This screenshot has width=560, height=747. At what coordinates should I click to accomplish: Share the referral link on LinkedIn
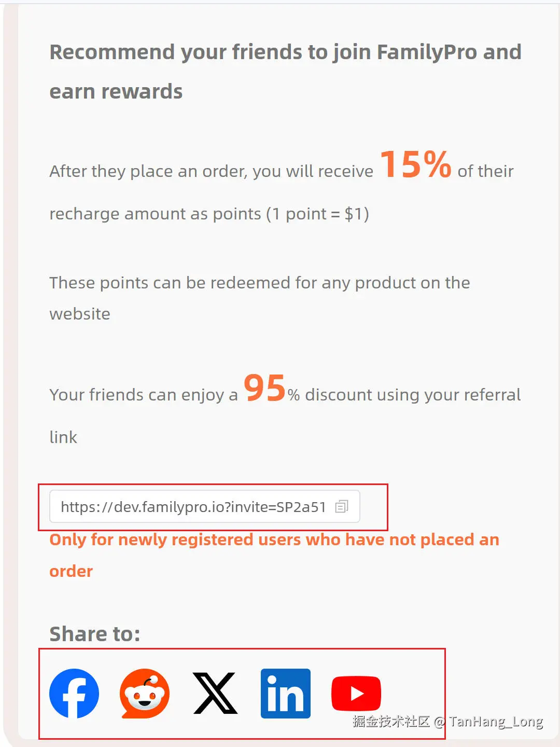coord(285,693)
